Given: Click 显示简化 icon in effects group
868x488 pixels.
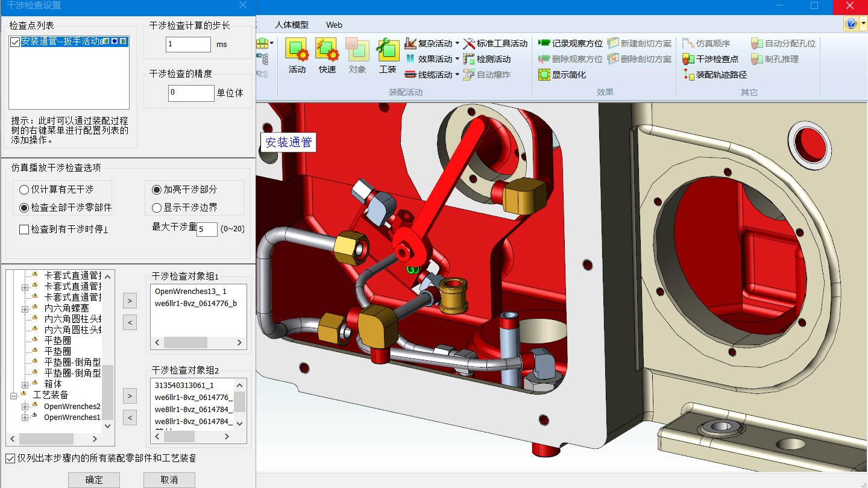Looking at the screenshot, I should point(562,75).
